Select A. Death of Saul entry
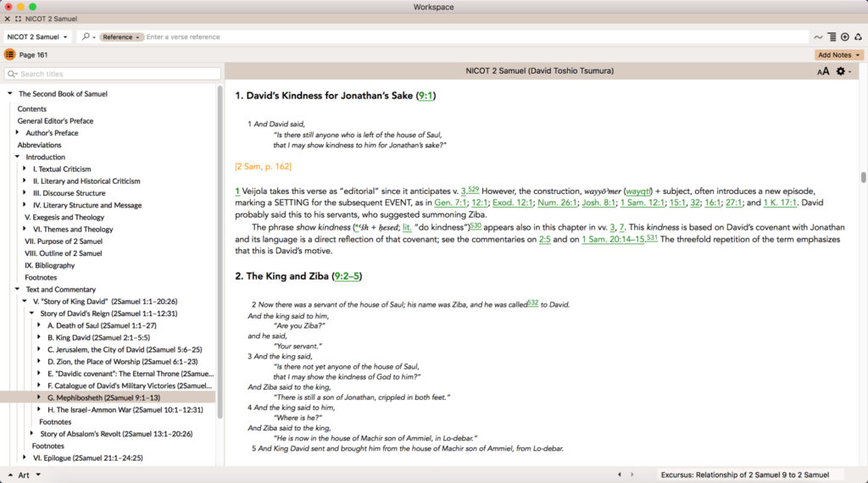 pyautogui.click(x=102, y=325)
